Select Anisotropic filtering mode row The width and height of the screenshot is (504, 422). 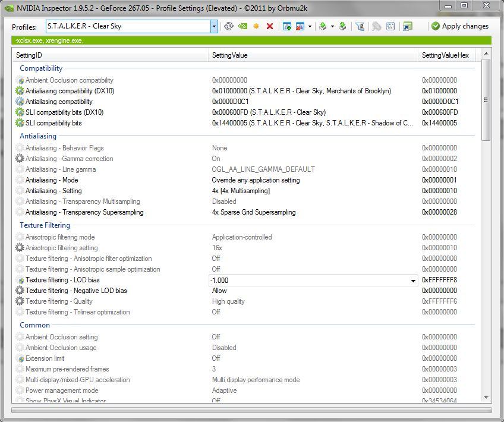click(x=244, y=237)
